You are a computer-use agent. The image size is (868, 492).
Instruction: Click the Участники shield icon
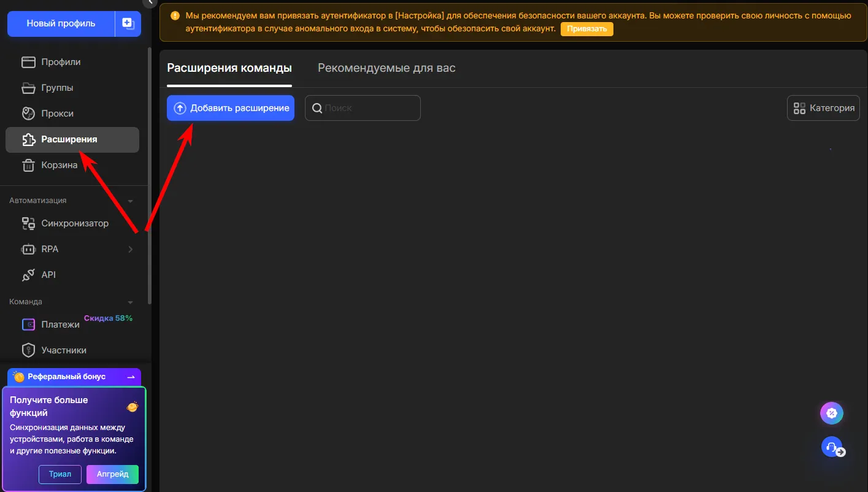point(28,350)
